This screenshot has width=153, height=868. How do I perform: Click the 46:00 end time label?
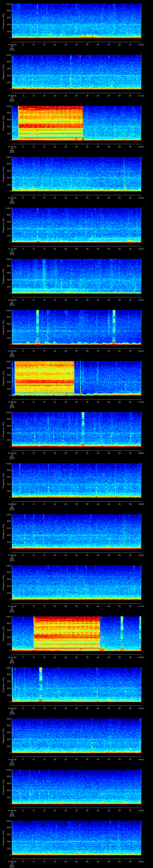(141, 861)
